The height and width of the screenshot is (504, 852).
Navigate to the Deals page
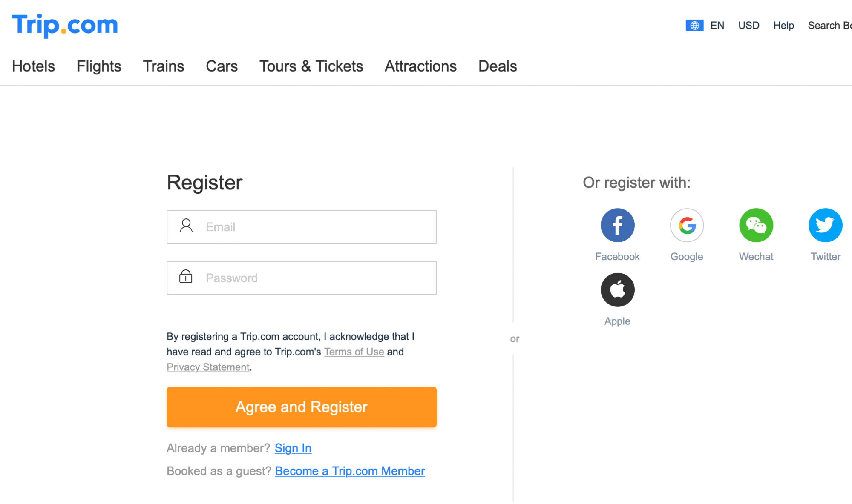[498, 66]
